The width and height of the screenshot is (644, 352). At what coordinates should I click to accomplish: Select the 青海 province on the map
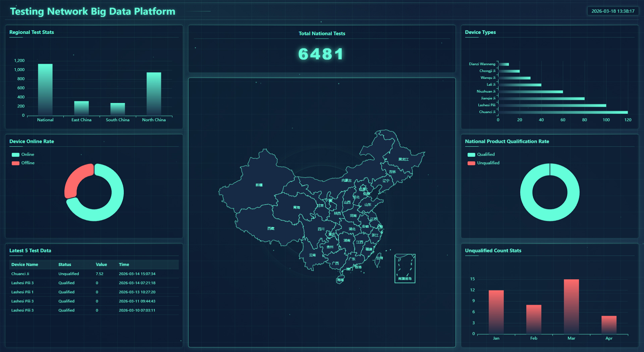(x=297, y=207)
